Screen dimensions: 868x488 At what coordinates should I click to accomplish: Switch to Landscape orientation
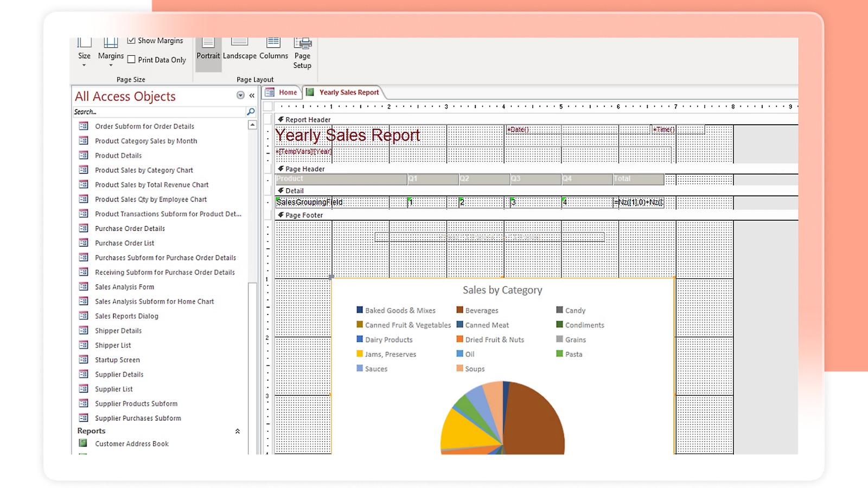point(240,50)
